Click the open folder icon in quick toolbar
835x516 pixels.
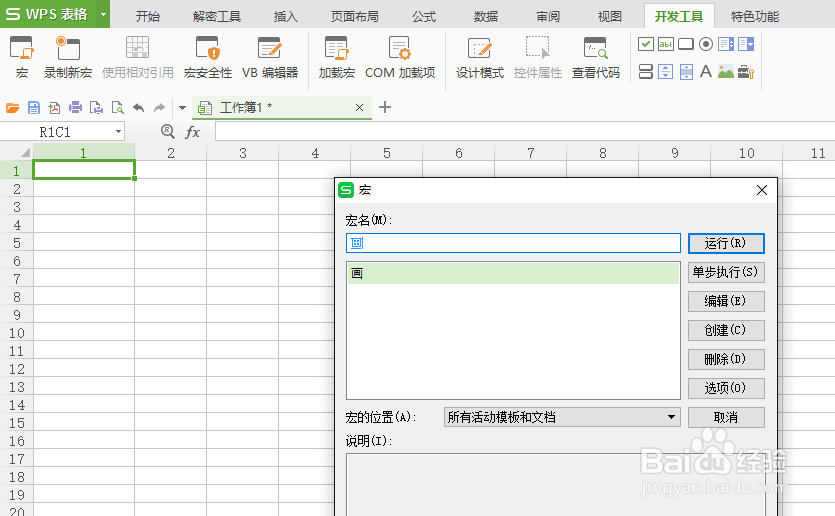tap(13, 108)
